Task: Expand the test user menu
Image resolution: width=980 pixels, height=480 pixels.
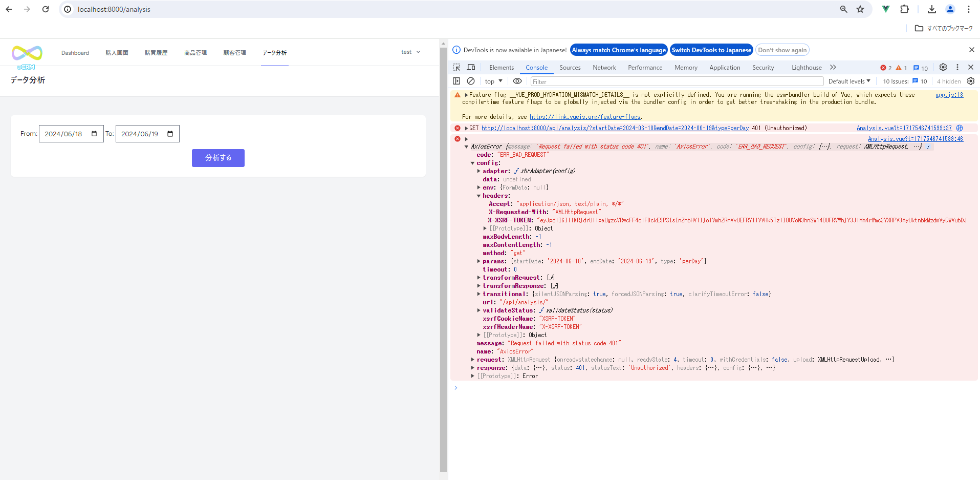Action: coord(410,52)
